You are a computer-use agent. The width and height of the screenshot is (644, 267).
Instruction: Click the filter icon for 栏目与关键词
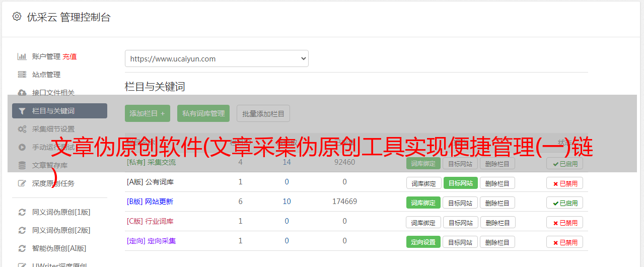(22, 111)
